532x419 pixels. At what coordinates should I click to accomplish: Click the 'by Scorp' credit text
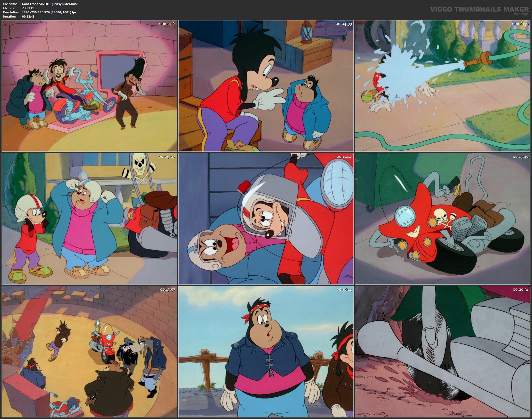point(521,14)
